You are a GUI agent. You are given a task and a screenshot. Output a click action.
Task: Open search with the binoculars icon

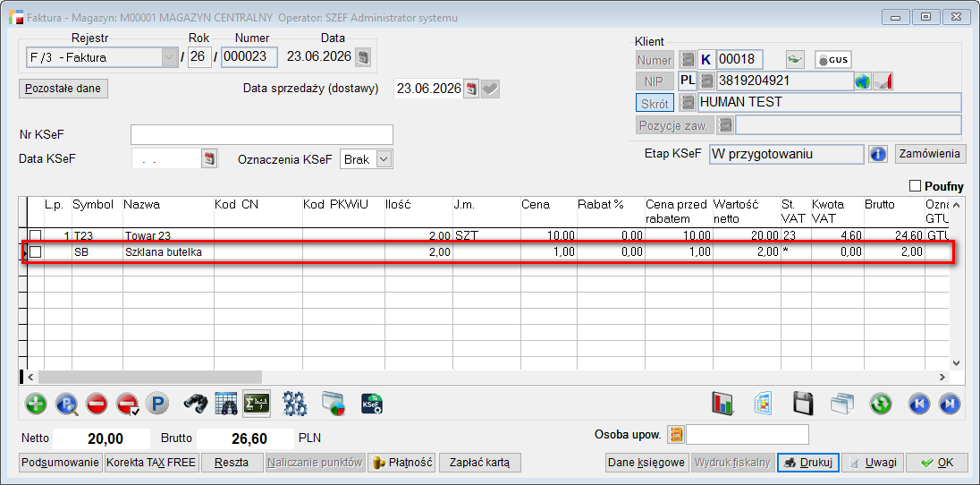[x=195, y=404]
